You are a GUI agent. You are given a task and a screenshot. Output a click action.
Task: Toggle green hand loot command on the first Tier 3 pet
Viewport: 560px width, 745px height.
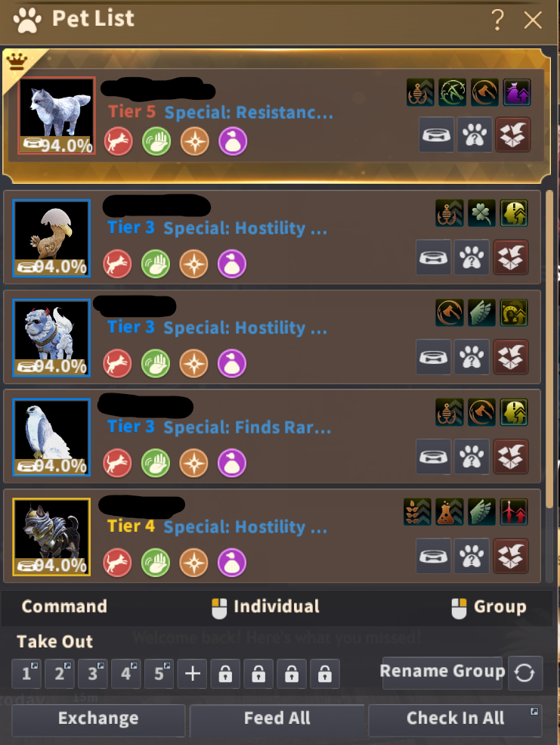156,264
